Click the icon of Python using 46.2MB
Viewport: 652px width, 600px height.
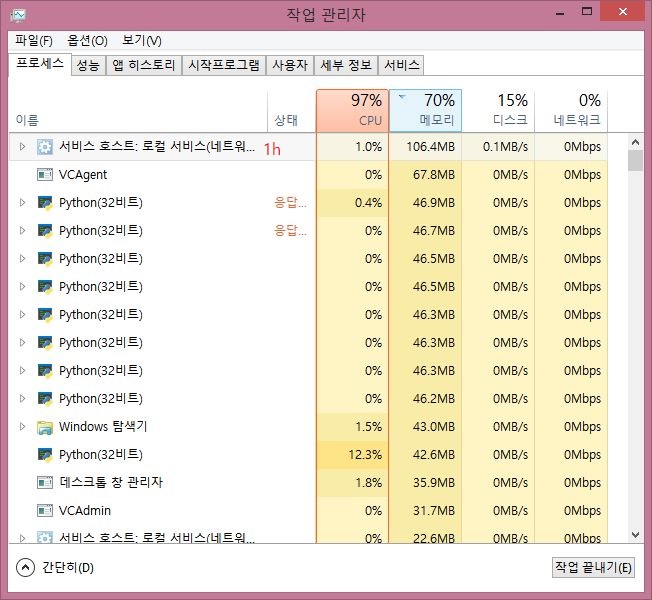(45, 399)
